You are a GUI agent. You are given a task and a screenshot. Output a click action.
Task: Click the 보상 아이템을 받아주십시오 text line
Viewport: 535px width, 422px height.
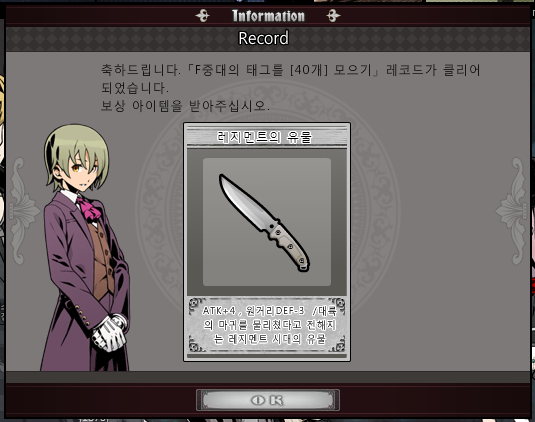tap(185, 106)
